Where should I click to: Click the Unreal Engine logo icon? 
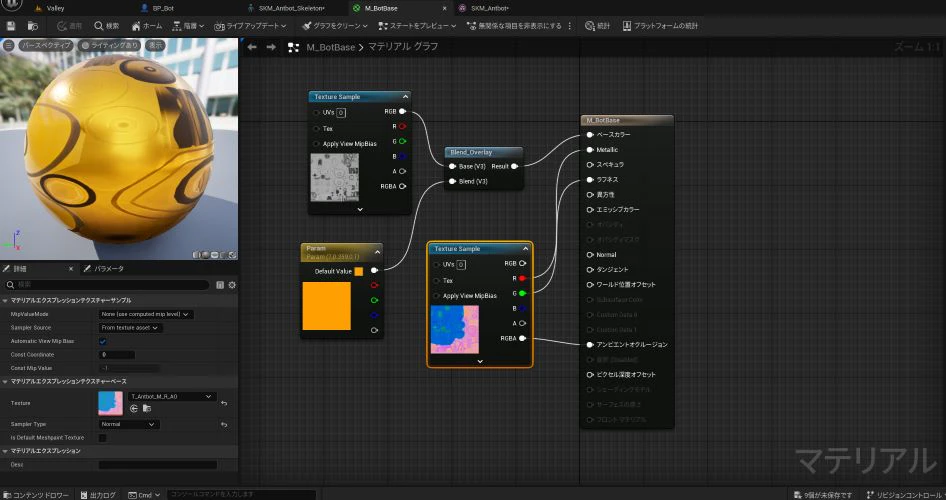coord(11,5)
